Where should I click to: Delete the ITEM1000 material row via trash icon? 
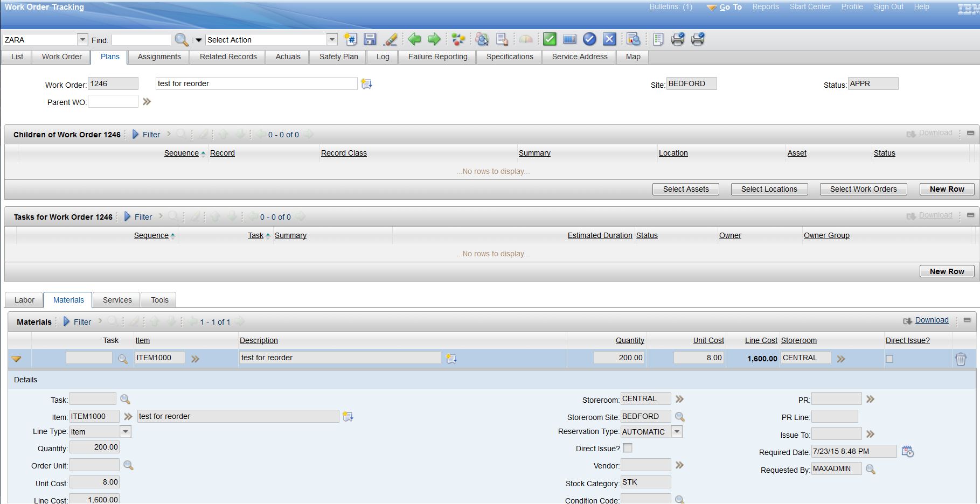[x=960, y=359]
